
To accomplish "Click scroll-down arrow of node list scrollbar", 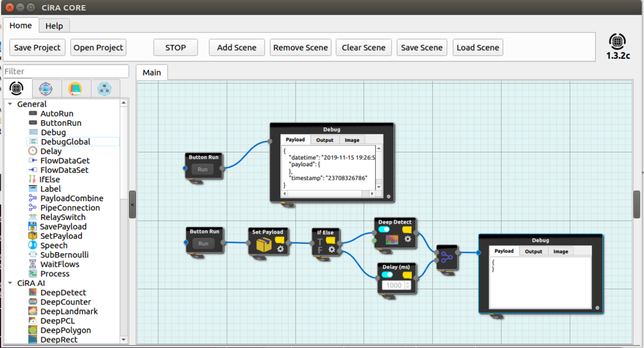I will tap(124, 340).
